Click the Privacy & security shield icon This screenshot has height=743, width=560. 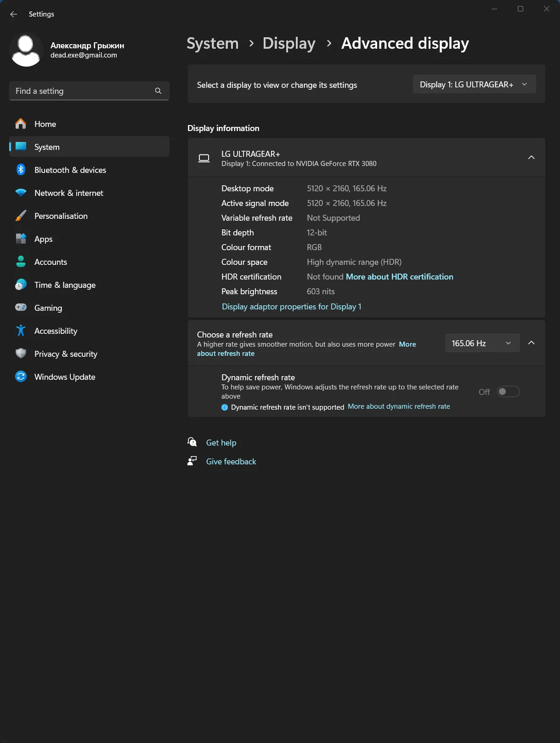[x=21, y=354]
